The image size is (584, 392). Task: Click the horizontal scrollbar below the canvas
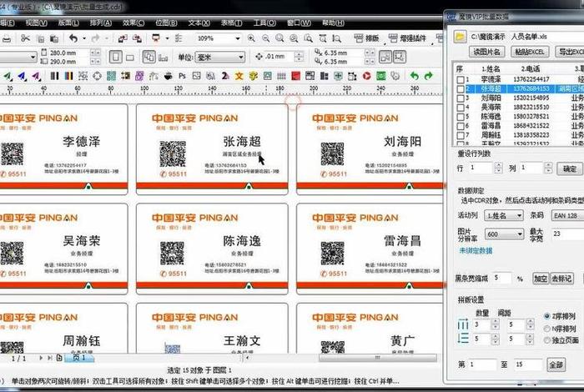378,358
